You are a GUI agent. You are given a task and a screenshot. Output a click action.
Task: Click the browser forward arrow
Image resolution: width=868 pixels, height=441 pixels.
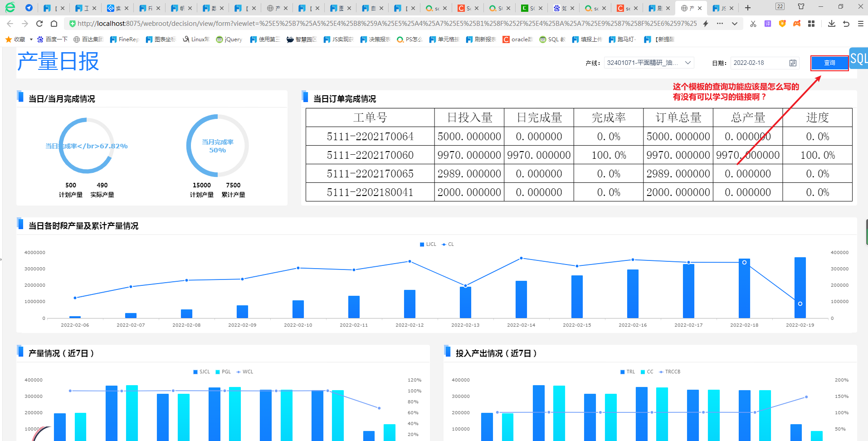coord(24,24)
